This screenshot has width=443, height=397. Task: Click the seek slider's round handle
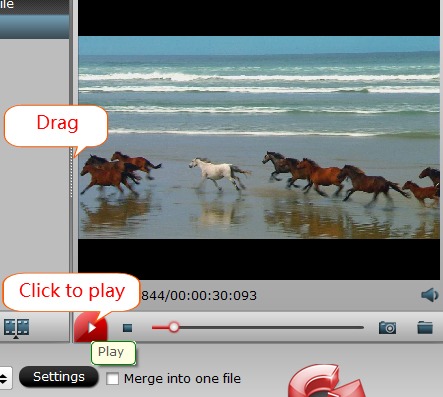click(173, 327)
